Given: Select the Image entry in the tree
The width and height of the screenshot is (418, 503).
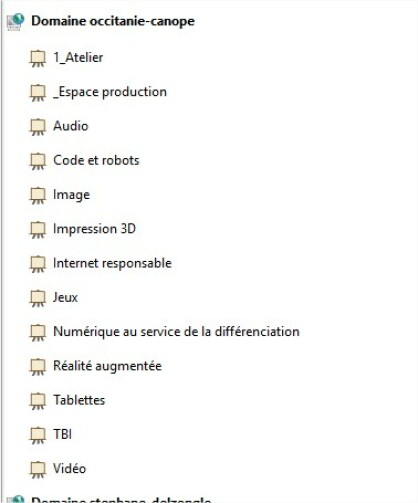Looking at the screenshot, I should [x=71, y=195].
